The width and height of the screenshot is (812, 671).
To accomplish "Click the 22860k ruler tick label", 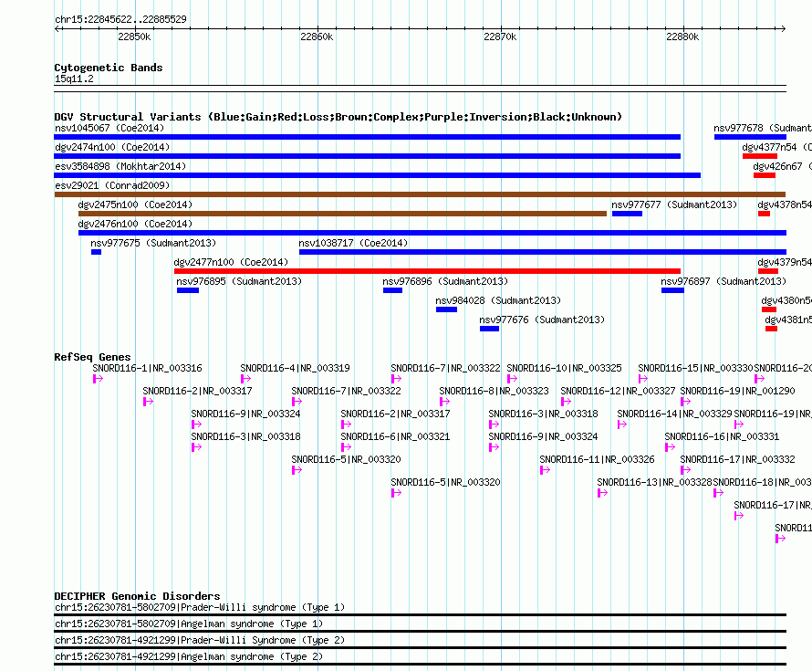I will click(x=317, y=37).
